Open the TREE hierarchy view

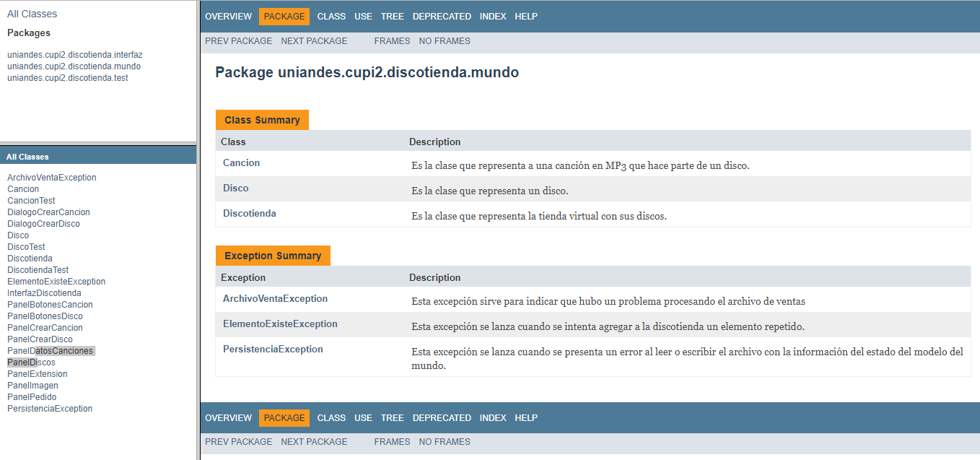click(x=392, y=16)
